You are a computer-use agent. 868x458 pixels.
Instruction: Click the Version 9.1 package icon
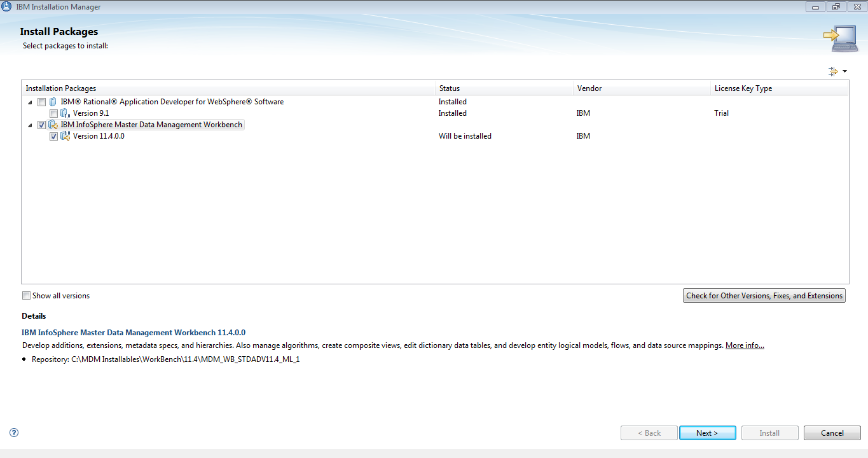click(x=65, y=113)
